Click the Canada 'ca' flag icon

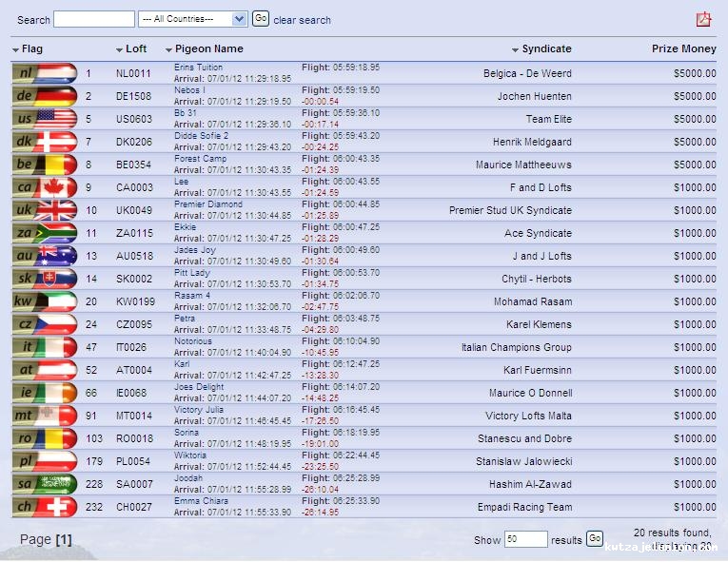point(45,187)
